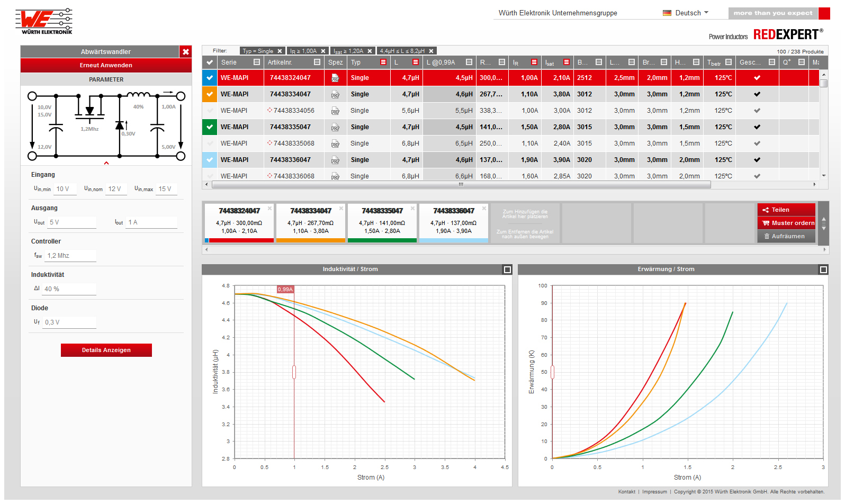Open PDF datasheet for 74438334056
Viewport: 845px width, 504px height.
tap(335, 111)
